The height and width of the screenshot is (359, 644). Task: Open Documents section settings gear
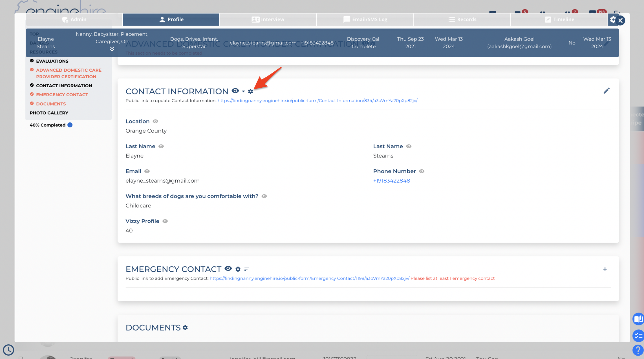185,328
